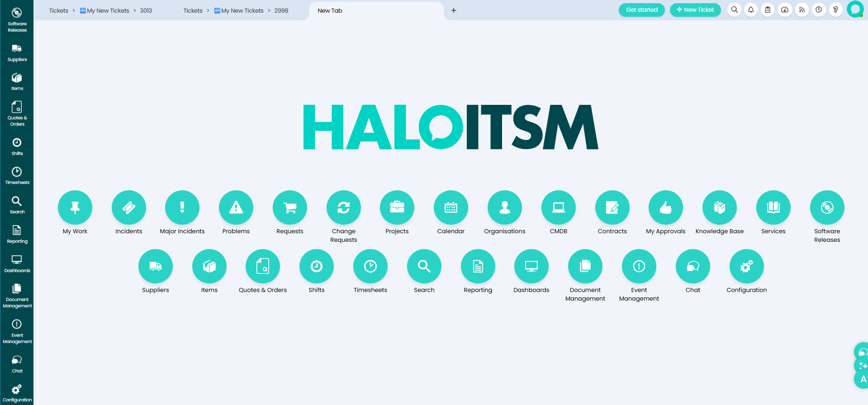Open the Quotes & Orders icon in grid
The height and width of the screenshot is (405, 868).
263,266
